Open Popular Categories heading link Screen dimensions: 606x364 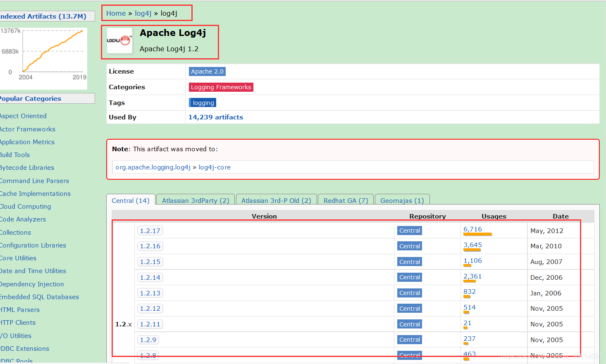pyautogui.click(x=30, y=99)
